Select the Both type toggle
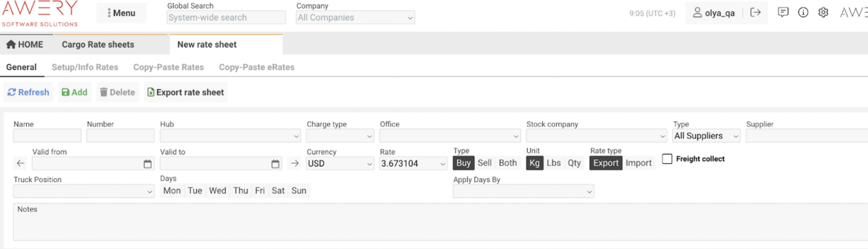Image resolution: width=868 pixels, height=249 pixels. (508, 163)
